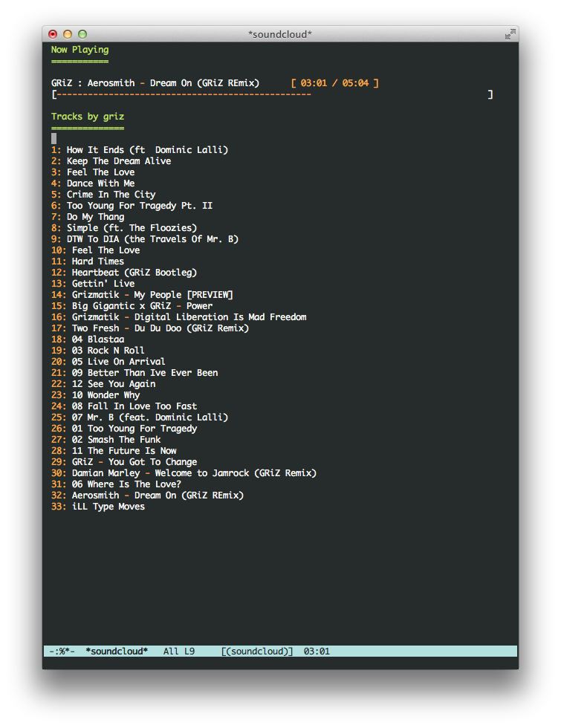Select track 31 Where Is The Love?
Image resolution: width=561 pixels, height=728 pixels.
click(x=116, y=484)
